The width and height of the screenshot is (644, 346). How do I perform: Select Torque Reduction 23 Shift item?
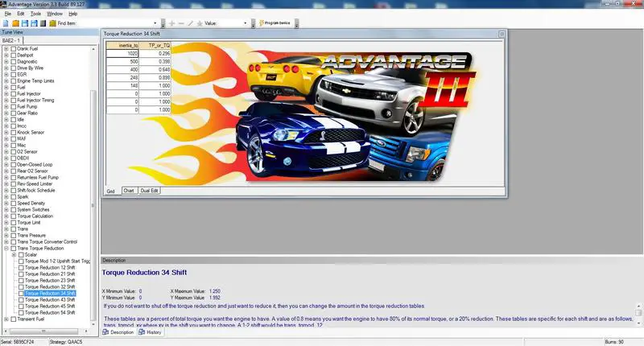[50, 280]
